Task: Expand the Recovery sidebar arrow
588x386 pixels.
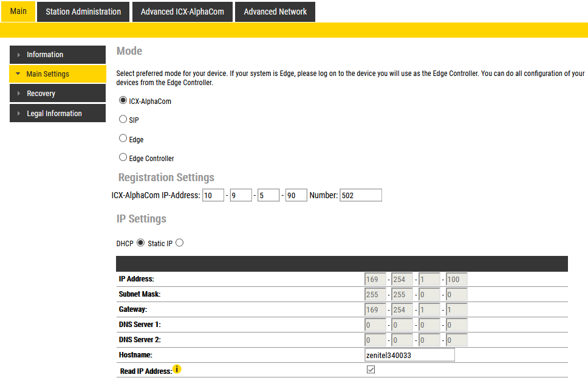Action: (18, 94)
